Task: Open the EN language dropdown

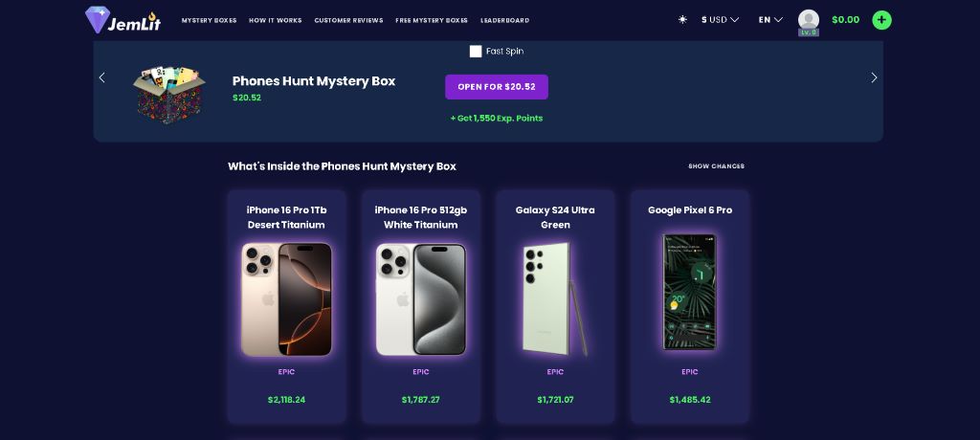Action: (770, 20)
